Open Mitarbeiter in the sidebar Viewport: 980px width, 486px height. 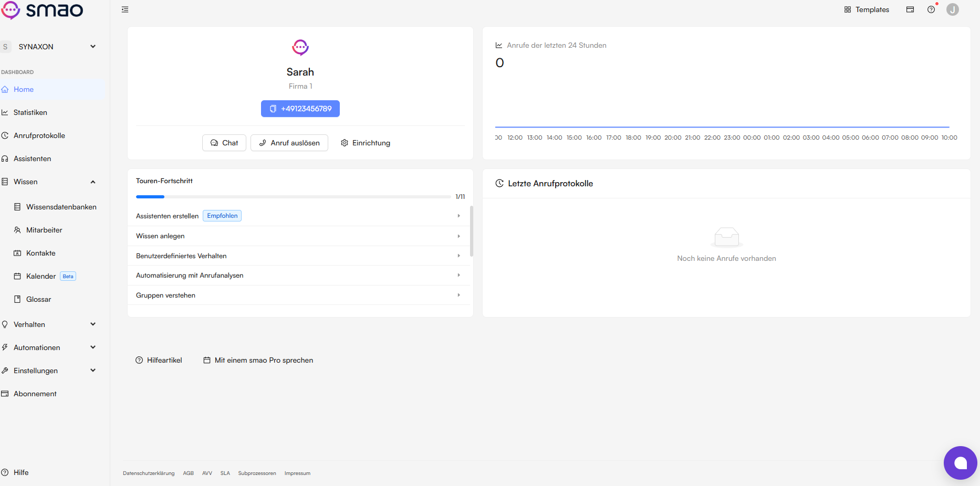coord(44,230)
